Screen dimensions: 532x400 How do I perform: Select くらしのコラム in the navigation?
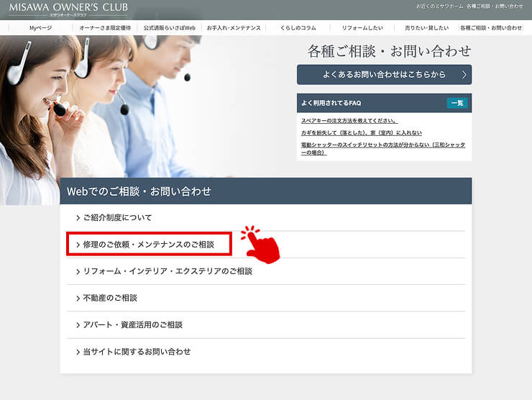(x=297, y=27)
